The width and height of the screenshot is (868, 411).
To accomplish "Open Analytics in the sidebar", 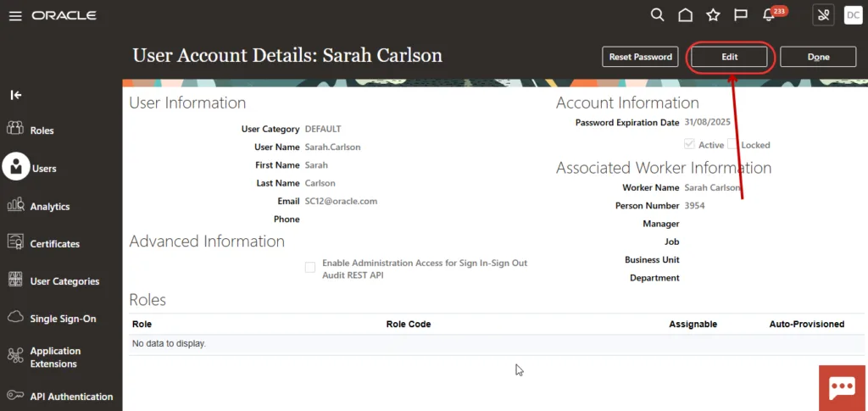I will coord(49,206).
